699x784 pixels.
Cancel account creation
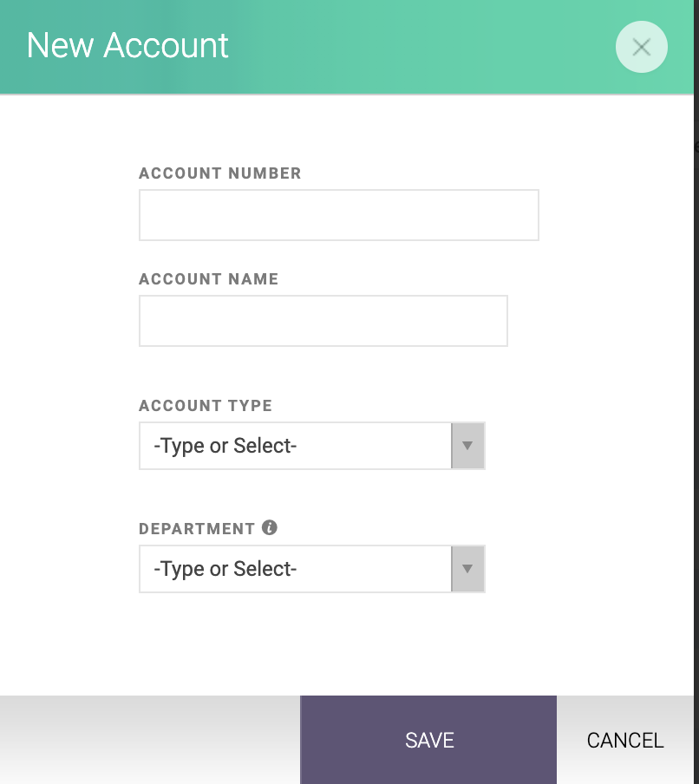point(625,740)
